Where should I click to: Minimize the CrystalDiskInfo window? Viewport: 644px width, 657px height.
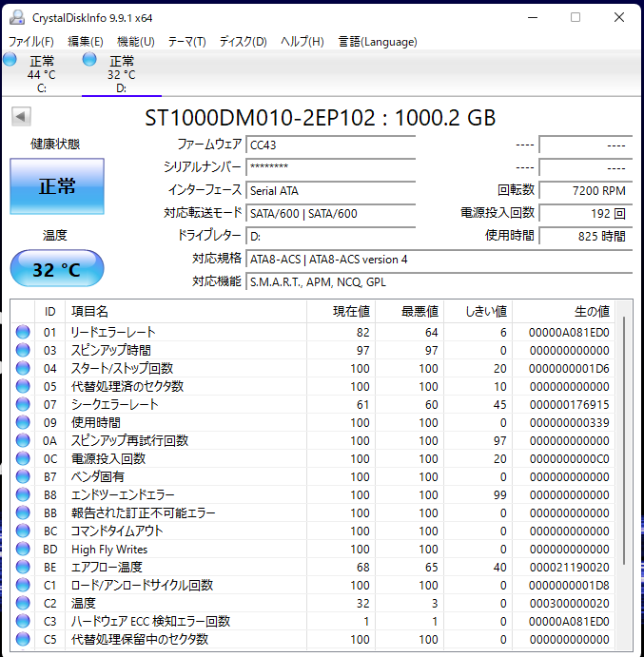click(x=533, y=18)
